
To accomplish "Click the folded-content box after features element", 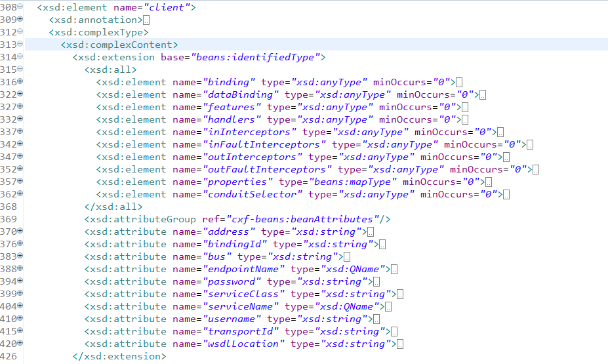I will pyautogui.click(x=465, y=108).
